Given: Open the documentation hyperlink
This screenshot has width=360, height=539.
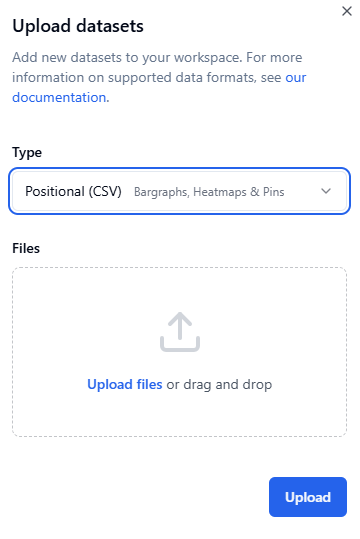Looking at the screenshot, I should click(x=59, y=98).
